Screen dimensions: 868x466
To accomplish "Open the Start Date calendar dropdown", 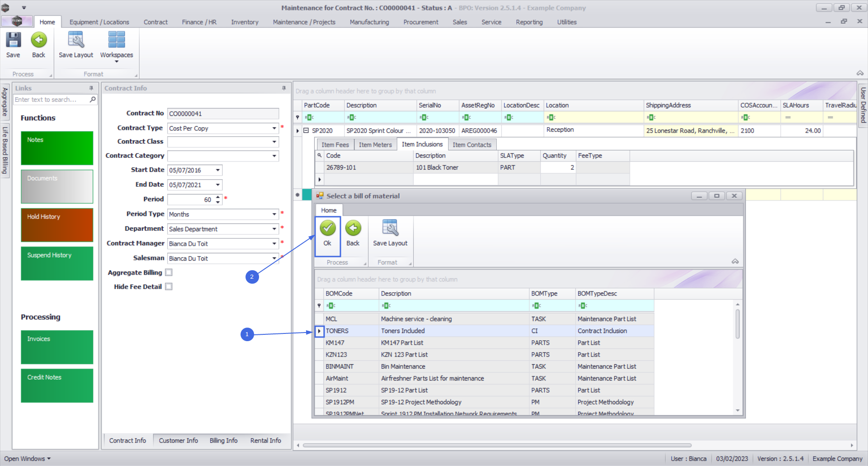I will pyautogui.click(x=218, y=171).
